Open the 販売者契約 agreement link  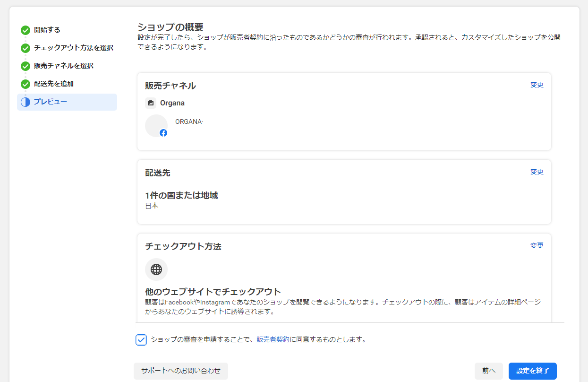coord(272,339)
